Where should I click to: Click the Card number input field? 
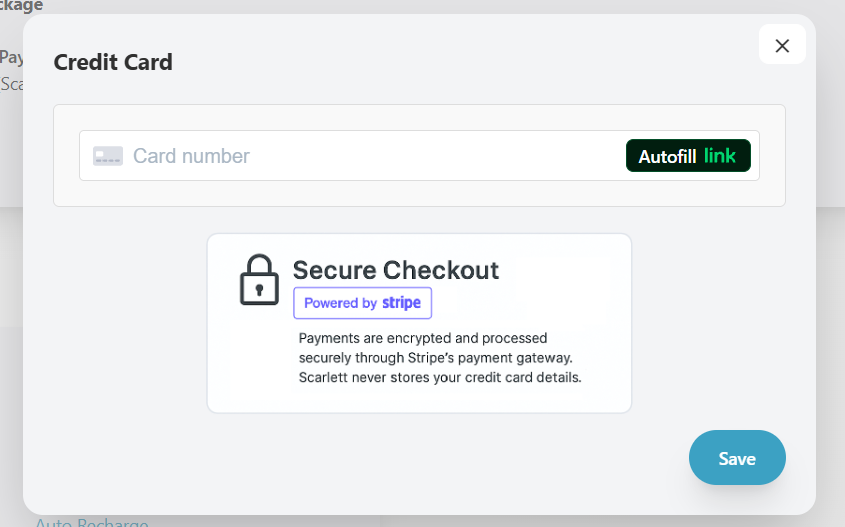370,156
